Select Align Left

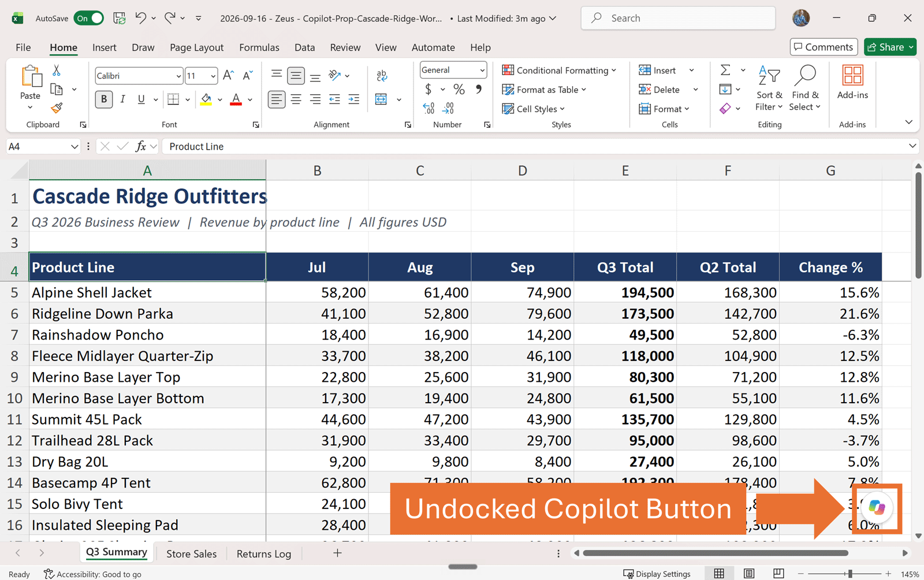[277, 99]
